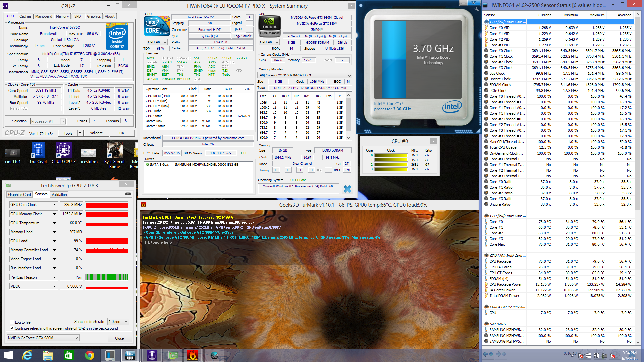644x362 pixels.
Task: Click the Maximum column header in HWiNFO sensors
Action: pos(597,15)
